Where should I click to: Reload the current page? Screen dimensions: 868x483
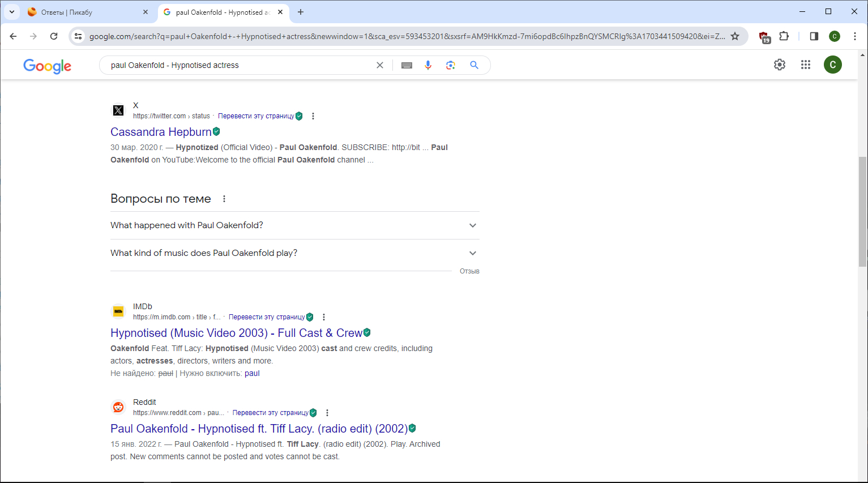pyautogui.click(x=54, y=36)
